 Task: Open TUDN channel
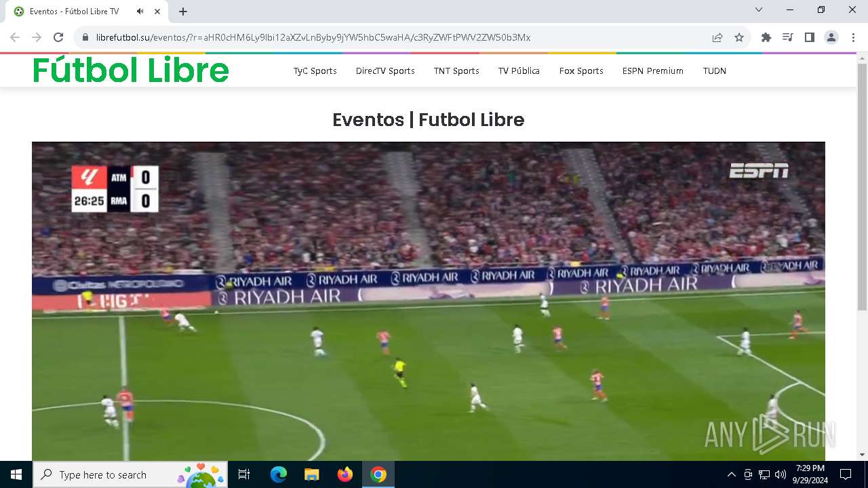tap(715, 70)
